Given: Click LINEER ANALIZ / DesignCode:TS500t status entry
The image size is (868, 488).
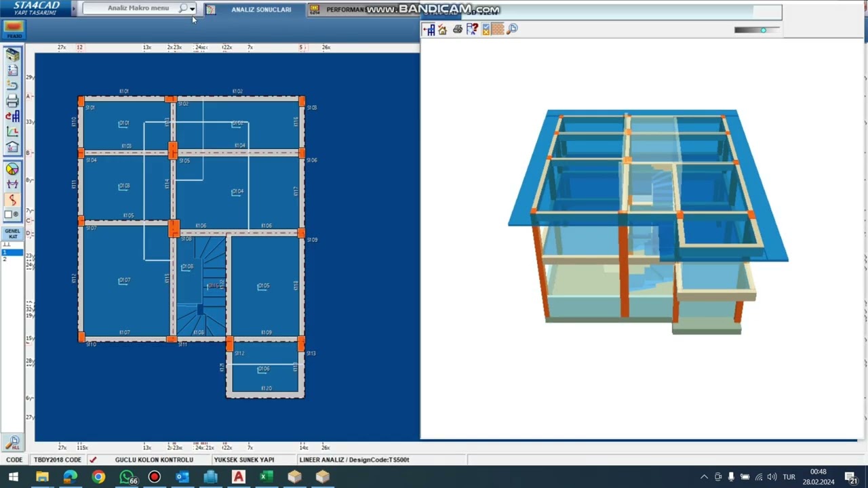Looking at the screenshot, I should point(355,460).
